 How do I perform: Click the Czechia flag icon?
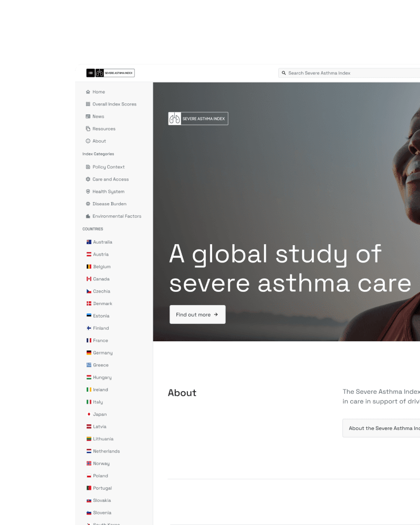89,291
